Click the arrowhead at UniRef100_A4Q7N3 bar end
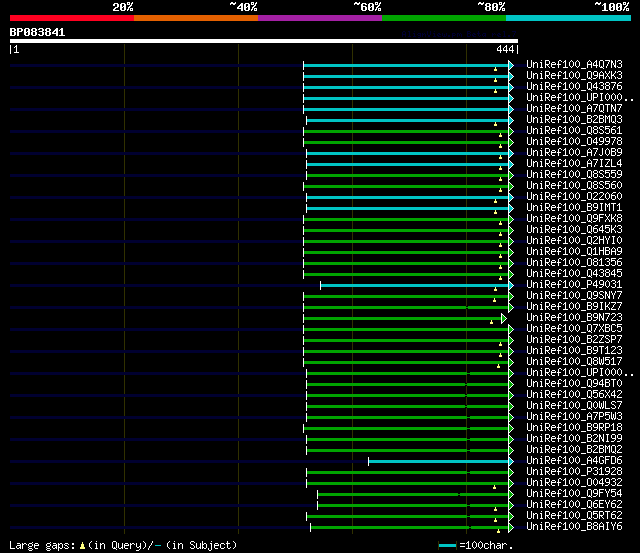Image resolution: width=640 pixels, height=553 pixels. 511,64
